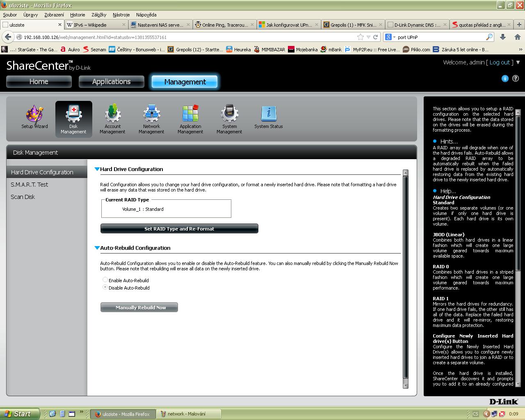
Task: Click the browser address bar
Action: coord(189,37)
